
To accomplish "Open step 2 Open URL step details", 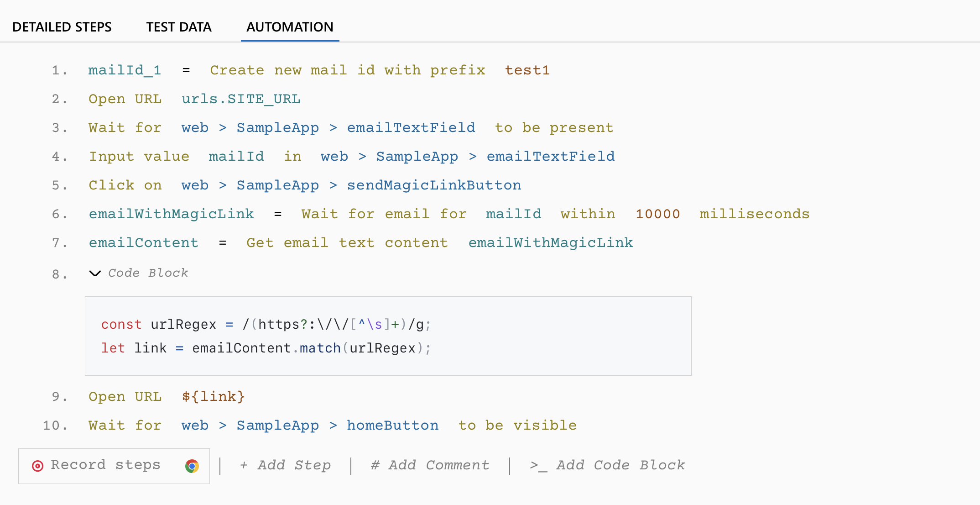I will (125, 99).
